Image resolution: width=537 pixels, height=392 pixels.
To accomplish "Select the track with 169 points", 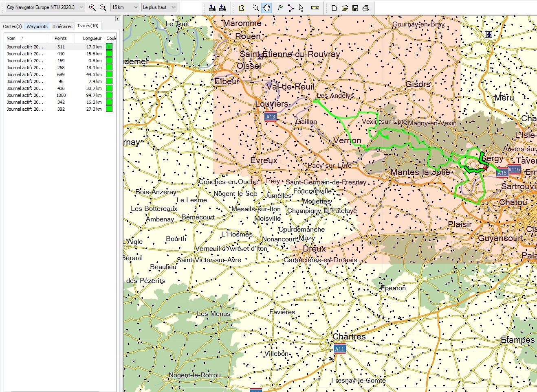I will click(x=60, y=61).
